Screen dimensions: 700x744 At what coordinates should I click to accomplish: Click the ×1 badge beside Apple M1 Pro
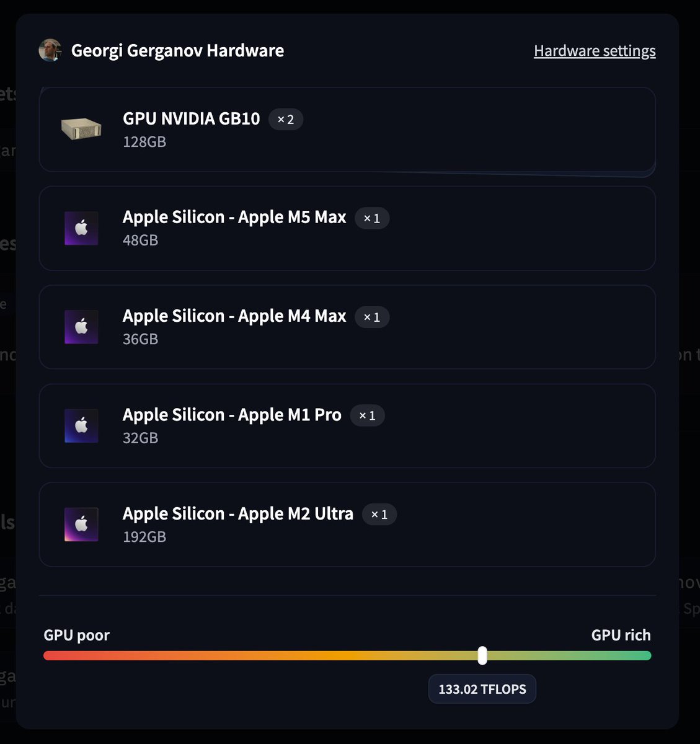(368, 415)
